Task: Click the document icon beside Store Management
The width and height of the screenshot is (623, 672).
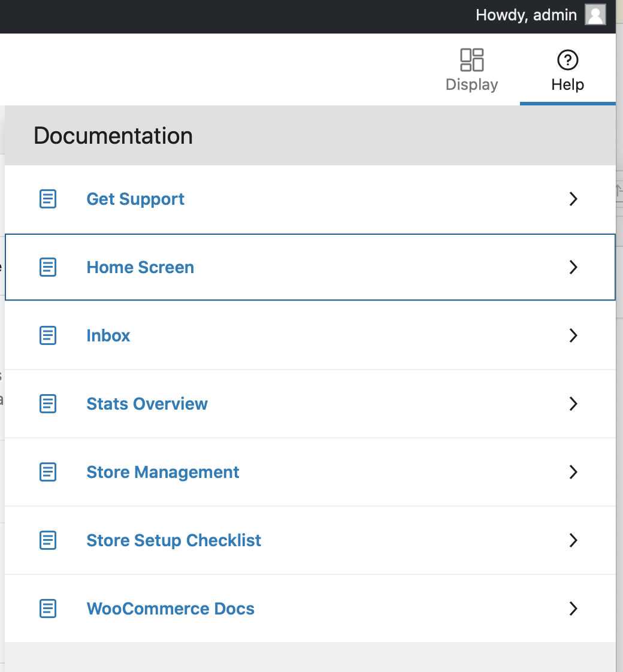Action: (x=47, y=472)
